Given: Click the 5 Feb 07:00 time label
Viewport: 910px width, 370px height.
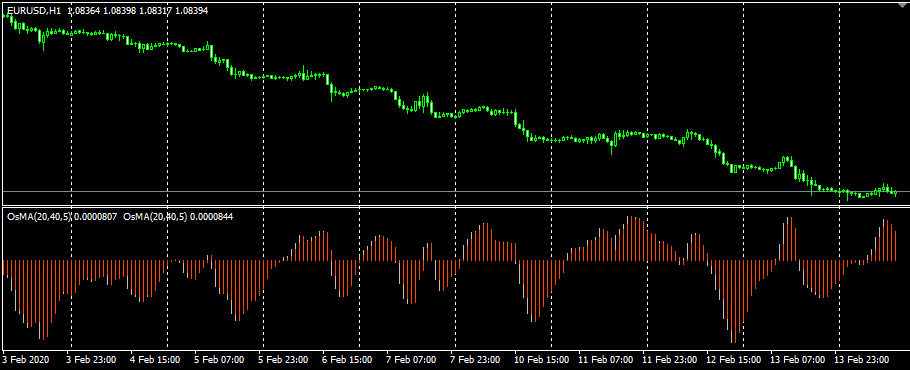Looking at the screenshot, I should pyautogui.click(x=219, y=360).
